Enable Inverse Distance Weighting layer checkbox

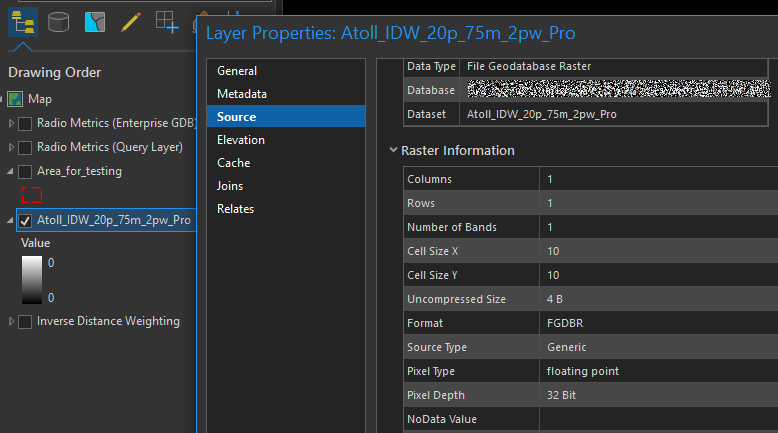click(25, 321)
